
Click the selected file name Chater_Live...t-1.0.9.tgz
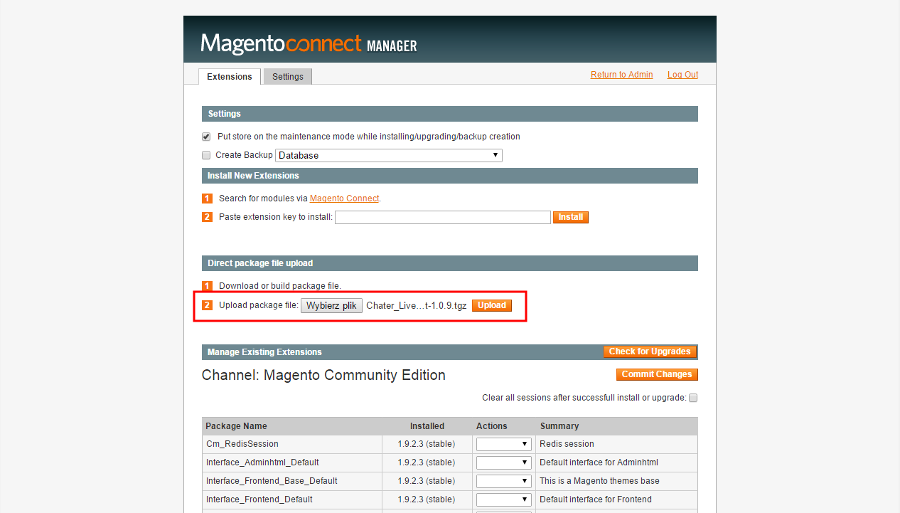click(416, 305)
